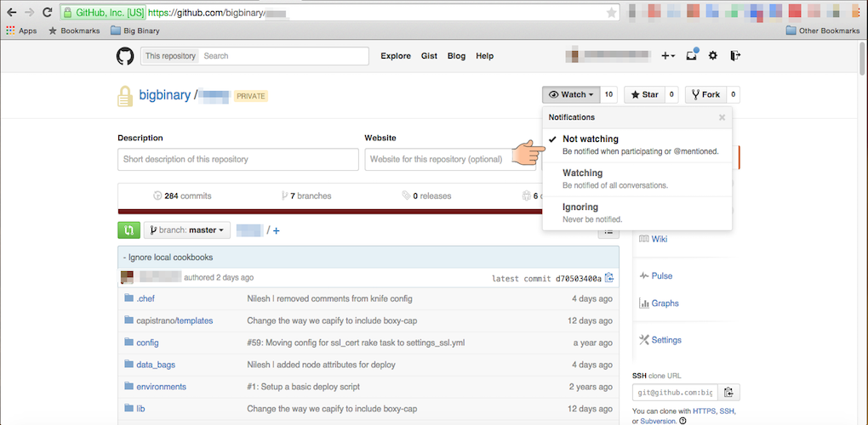Image resolution: width=868 pixels, height=425 pixels.
Task: Focus the Website field
Action: 449,159
